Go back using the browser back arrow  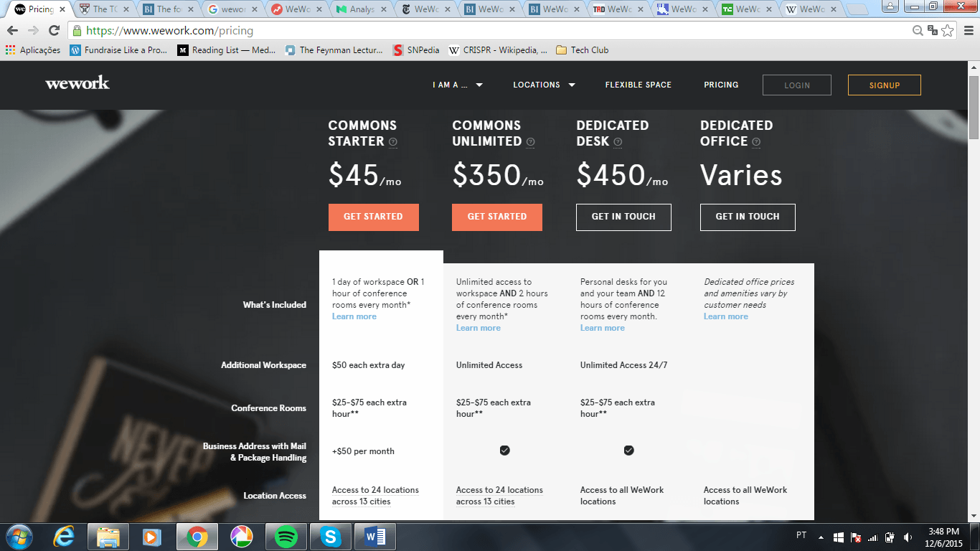[x=13, y=31]
